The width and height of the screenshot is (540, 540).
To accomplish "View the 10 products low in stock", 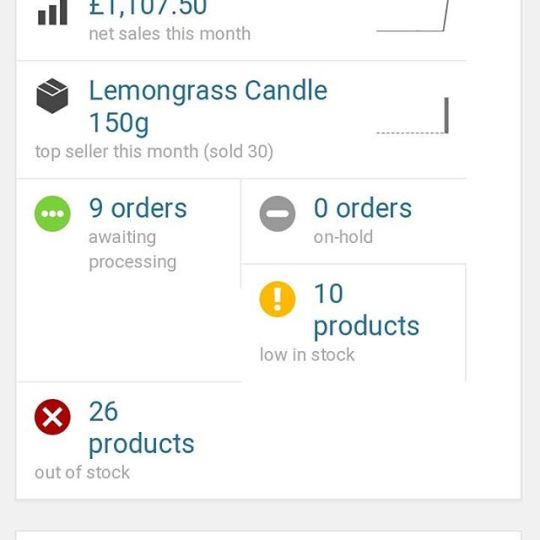I will (x=366, y=309).
